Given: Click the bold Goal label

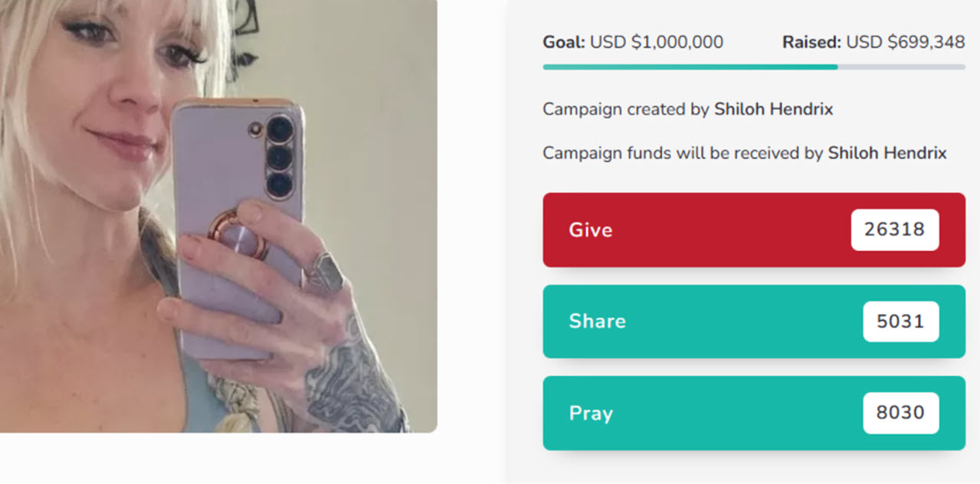Looking at the screenshot, I should [x=564, y=42].
